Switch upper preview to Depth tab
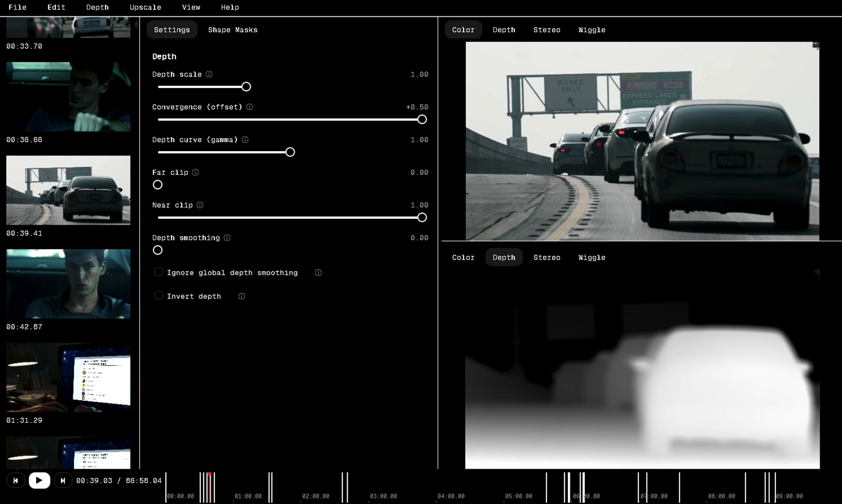842x504 pixels. [504, 30]
